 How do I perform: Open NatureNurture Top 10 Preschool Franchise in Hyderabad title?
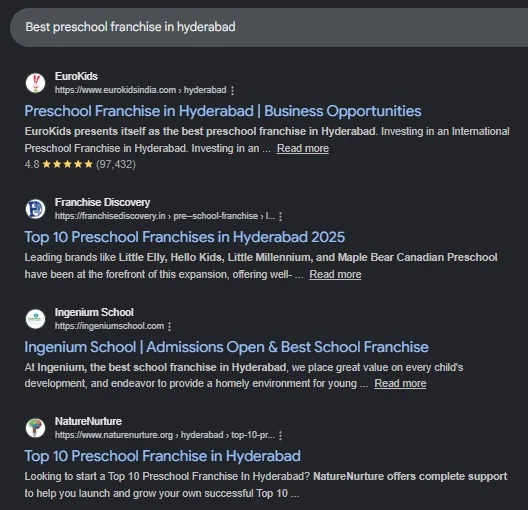point(162,456)
